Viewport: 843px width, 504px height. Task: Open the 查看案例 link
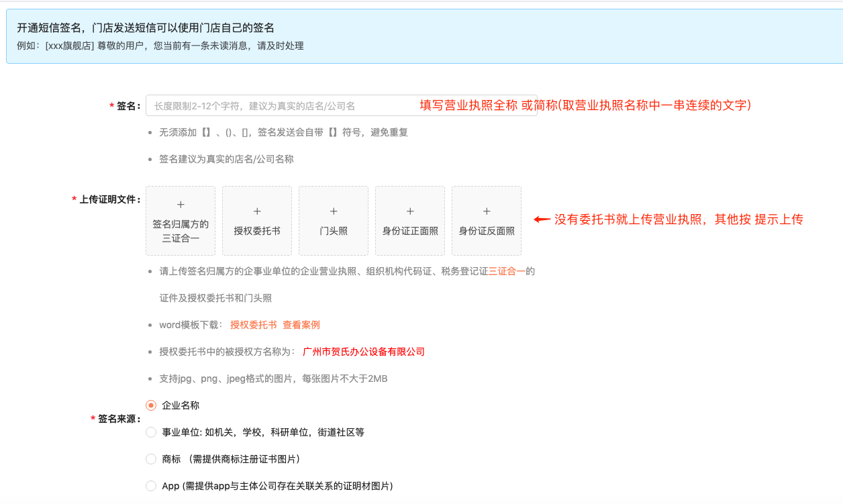[x=301, y=325]
